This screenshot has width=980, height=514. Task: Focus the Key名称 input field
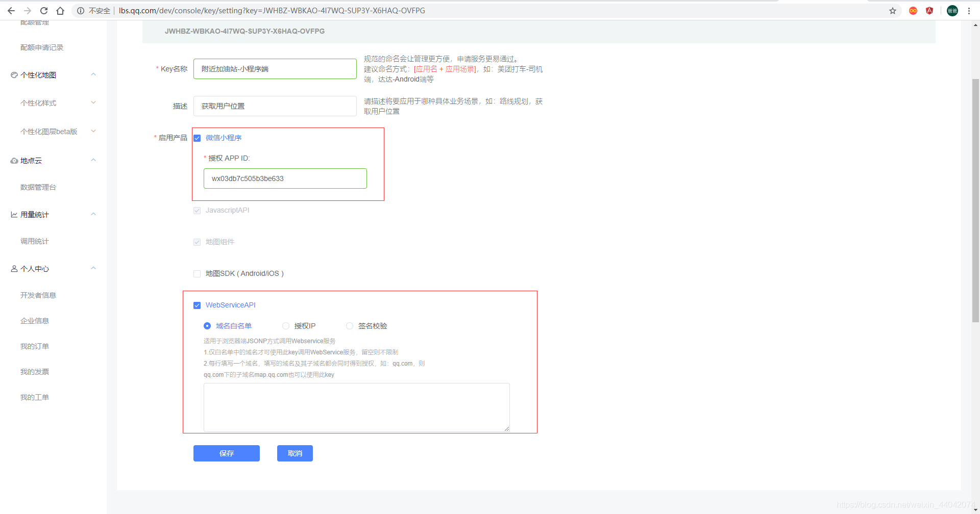pos(275,69)
